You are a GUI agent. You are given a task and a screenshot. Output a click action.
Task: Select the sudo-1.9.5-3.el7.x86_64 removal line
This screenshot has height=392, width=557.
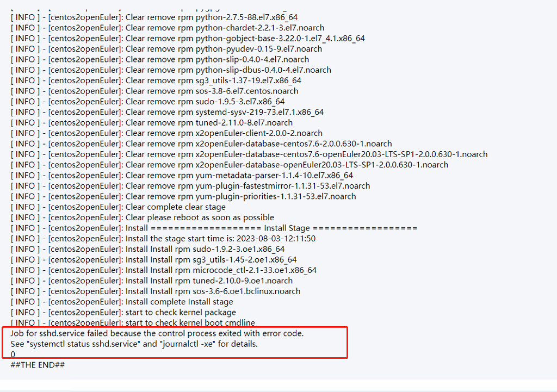click(147, 102)
